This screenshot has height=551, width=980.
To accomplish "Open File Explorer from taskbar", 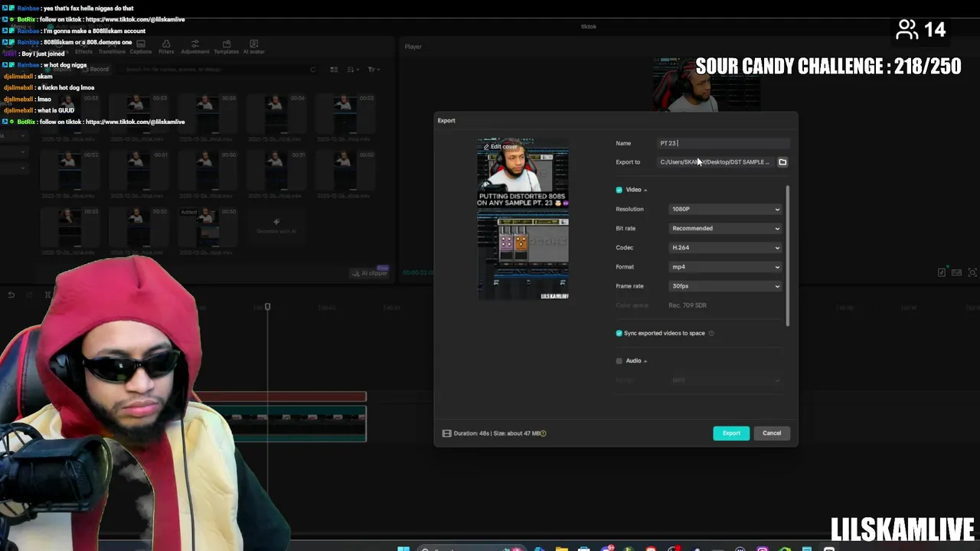I will coord(562,548).
